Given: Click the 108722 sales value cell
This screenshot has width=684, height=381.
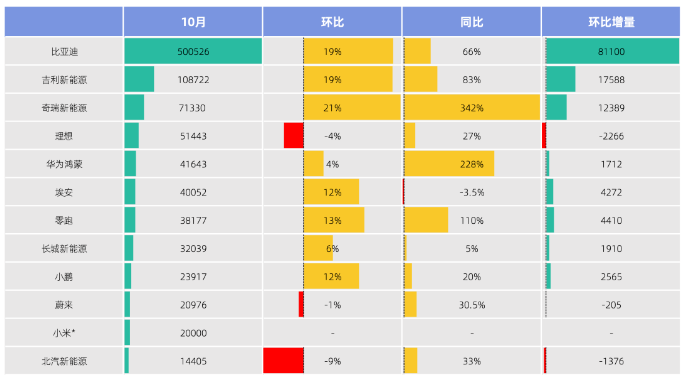Looking at the screenshot, I should [x=193, y=80].
